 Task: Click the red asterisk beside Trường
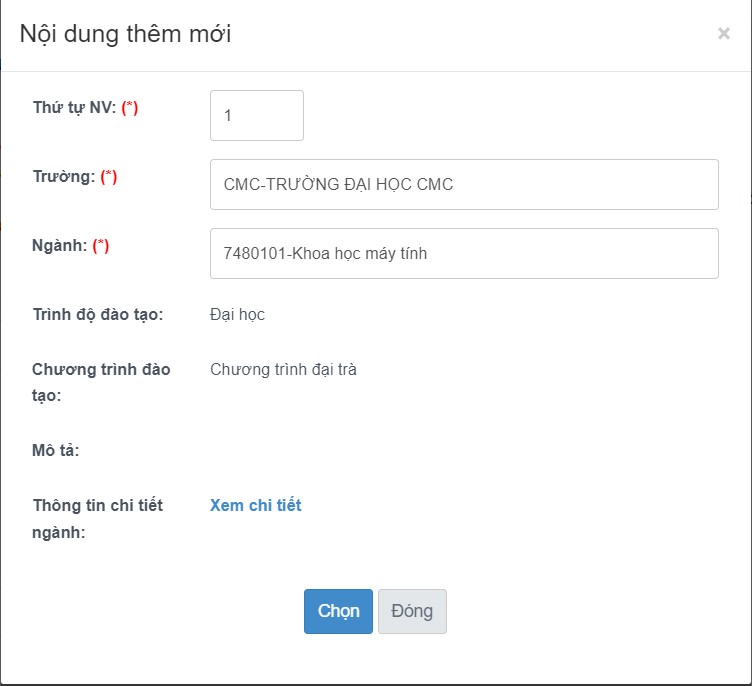click(x=108, y=177)
